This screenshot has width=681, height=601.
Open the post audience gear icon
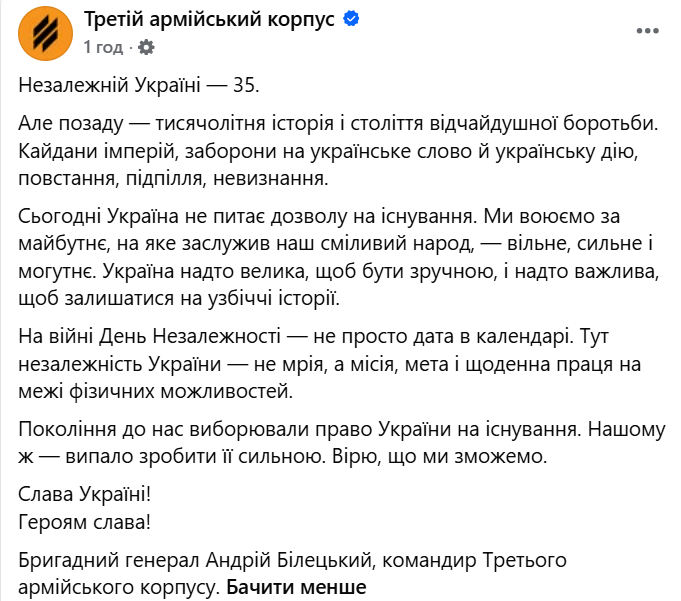(146, 47)
